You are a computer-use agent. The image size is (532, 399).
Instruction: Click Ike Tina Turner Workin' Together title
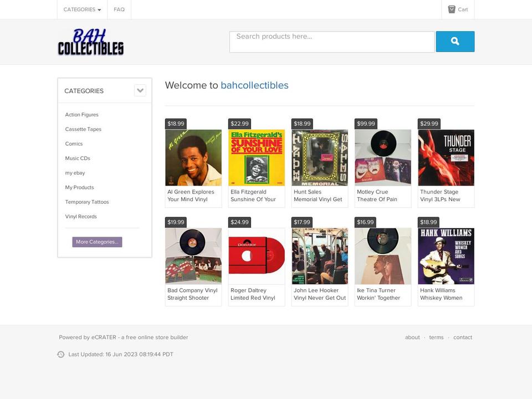378,294
